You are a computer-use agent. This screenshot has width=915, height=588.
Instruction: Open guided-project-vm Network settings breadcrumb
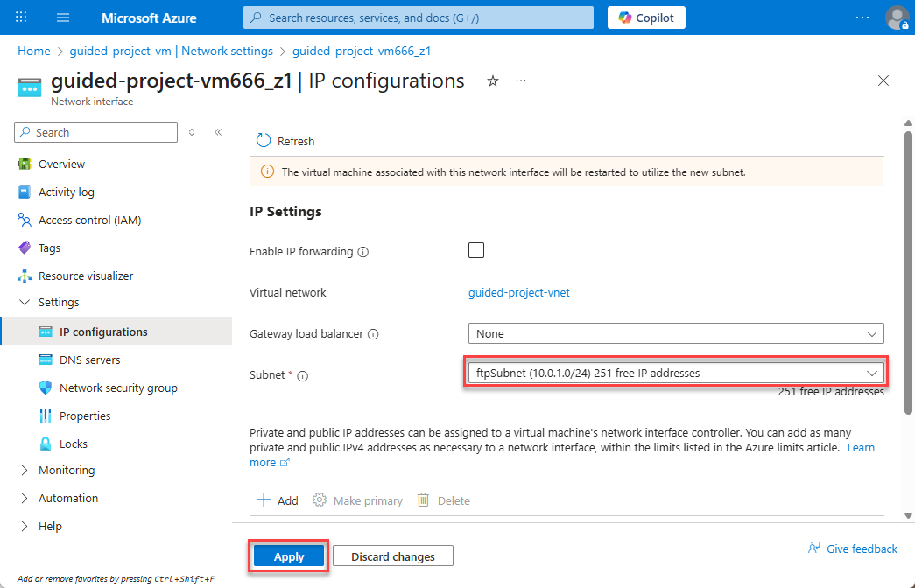[171, 51]
